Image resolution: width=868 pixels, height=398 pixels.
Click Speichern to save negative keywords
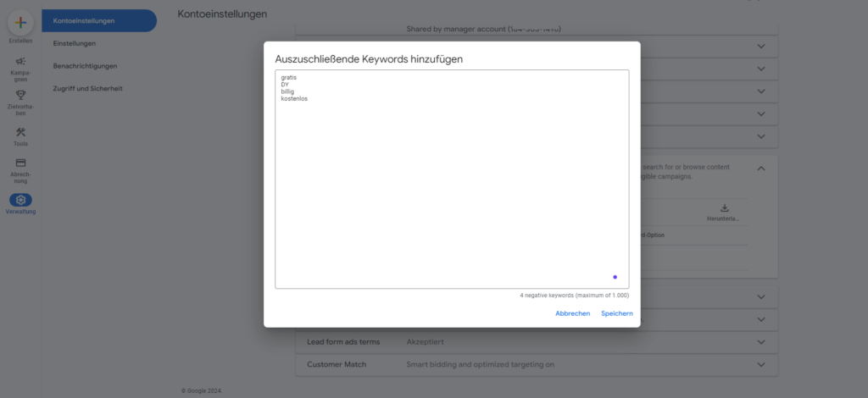(617, 313)
